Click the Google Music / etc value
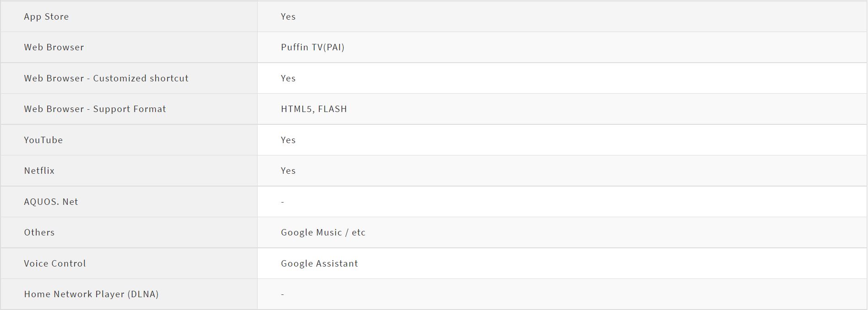This screenshot has width=868, height=310. pyautogui.click(x=323, y=232)
